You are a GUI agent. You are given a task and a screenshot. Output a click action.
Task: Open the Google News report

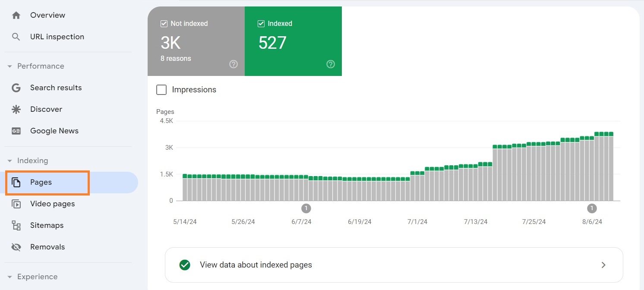tap(54, 131)
